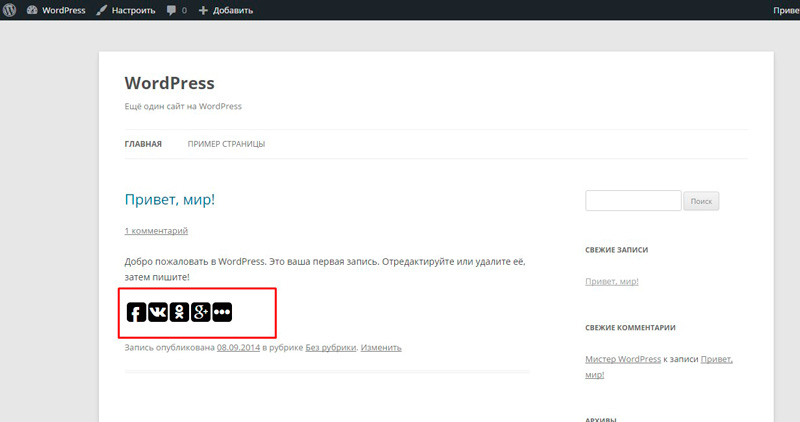Click the WordPress logo in admin bar
800x422 pixels.
(x=9, y=10)
